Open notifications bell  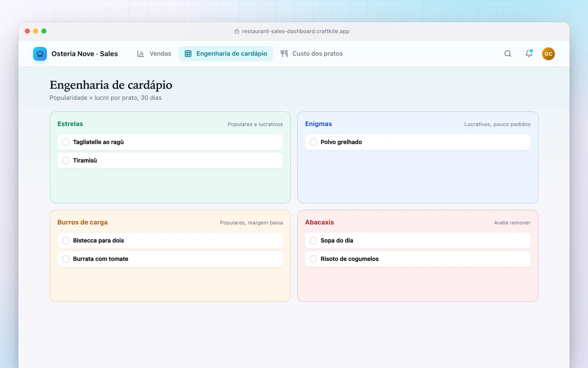tap(529, 54)
